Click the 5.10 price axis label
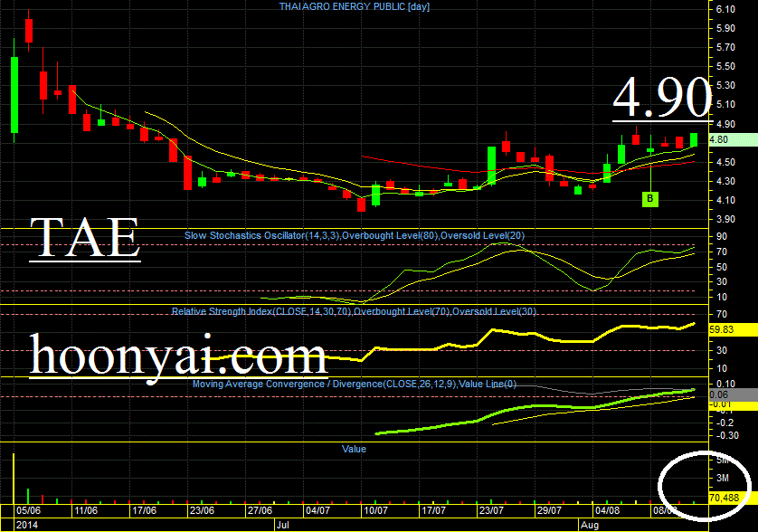The image size is (758, 532). [725, 104]
